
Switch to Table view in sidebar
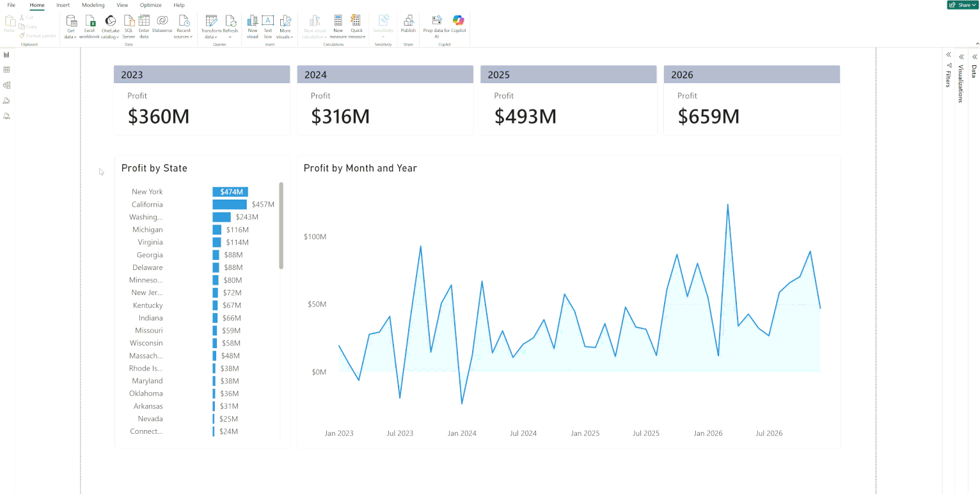[x=6, y=70]
